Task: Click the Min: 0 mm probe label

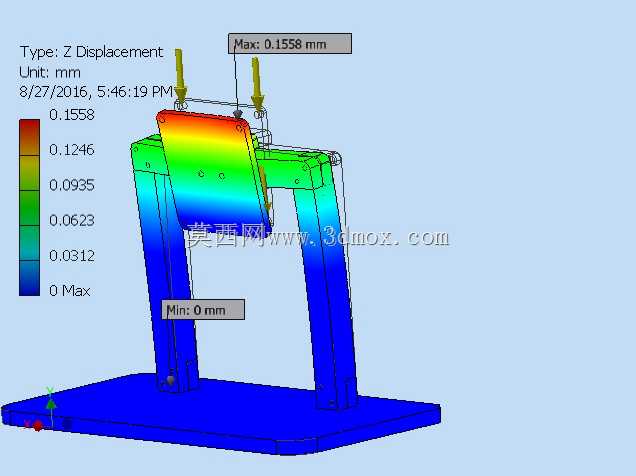Action: tap(203, 310)
